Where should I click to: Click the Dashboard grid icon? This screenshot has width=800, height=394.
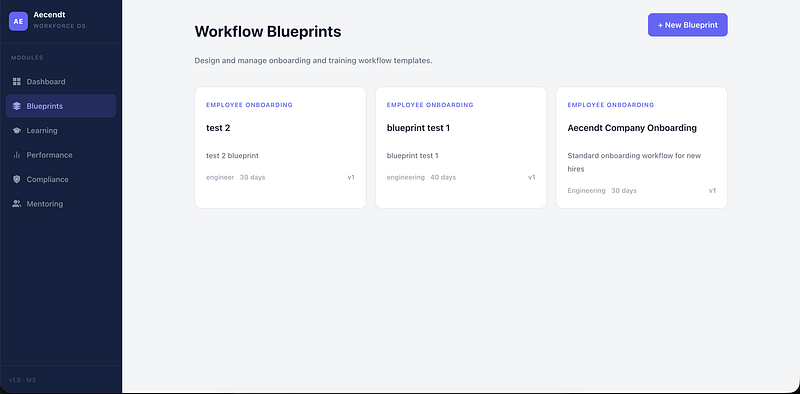coord(16,82)
